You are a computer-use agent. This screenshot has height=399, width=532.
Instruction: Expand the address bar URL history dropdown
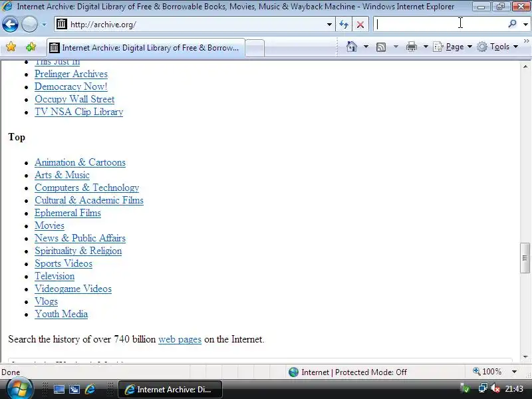click(x=329, y=25)
